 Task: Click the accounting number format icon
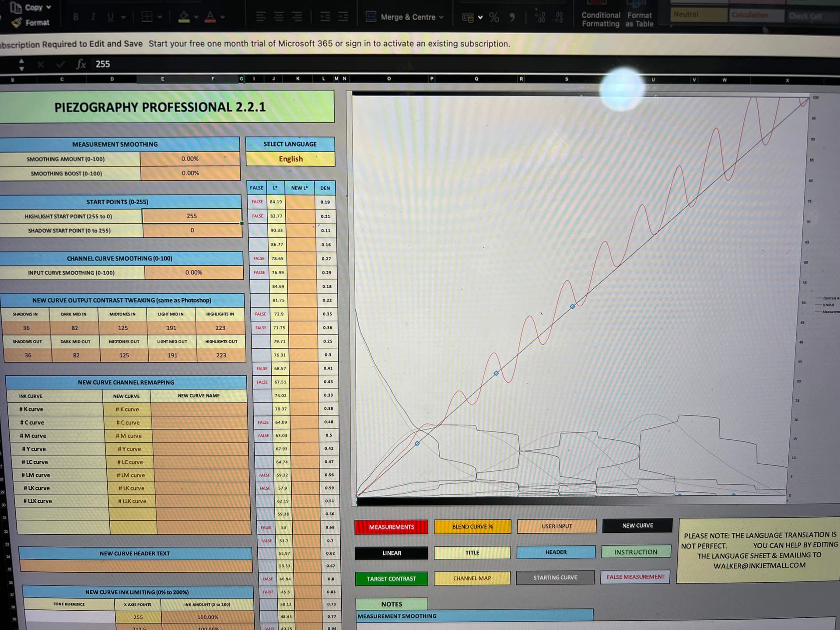(468, 17)
